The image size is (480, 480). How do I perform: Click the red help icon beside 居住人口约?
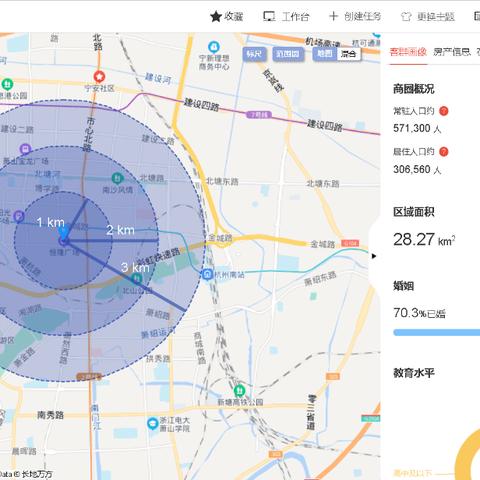[x=444, y=152]
